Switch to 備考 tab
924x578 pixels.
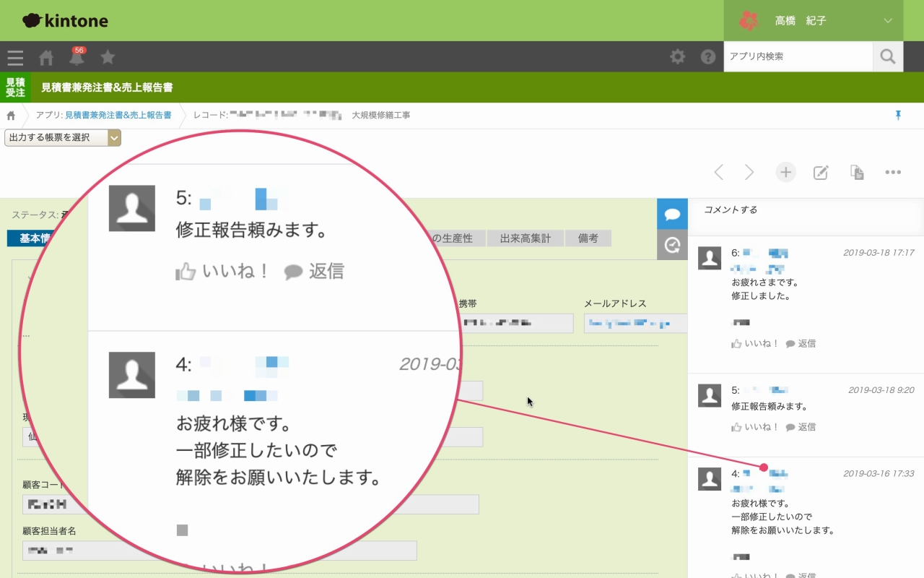(x=588, y=238)
